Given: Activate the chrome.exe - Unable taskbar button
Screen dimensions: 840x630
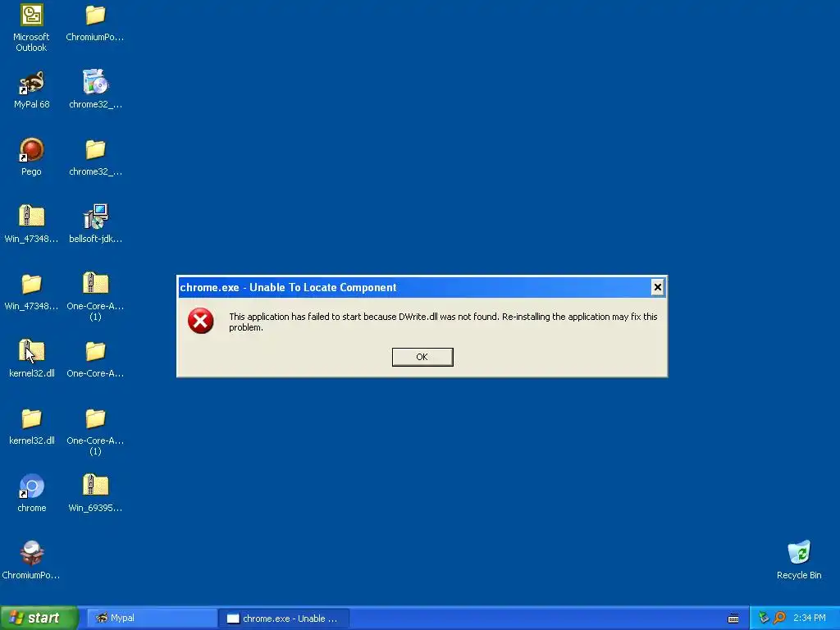Looking at the screenshot, I should 284,619.
